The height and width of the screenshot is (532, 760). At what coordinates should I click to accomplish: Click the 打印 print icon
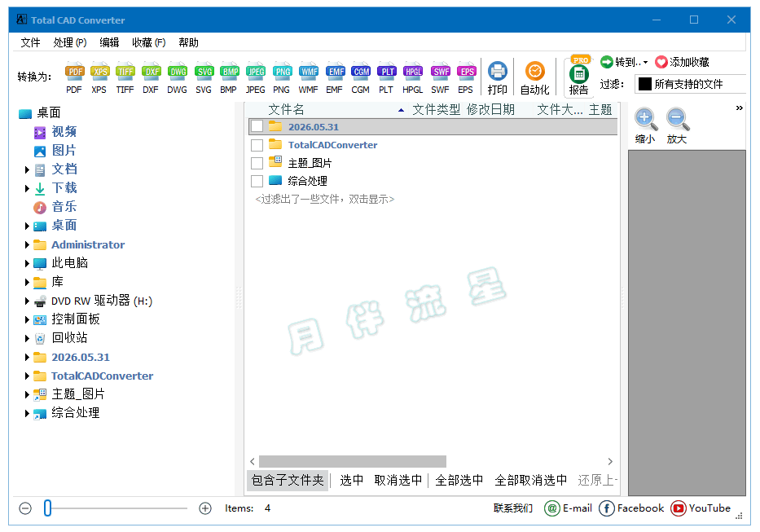coord(498,77)
